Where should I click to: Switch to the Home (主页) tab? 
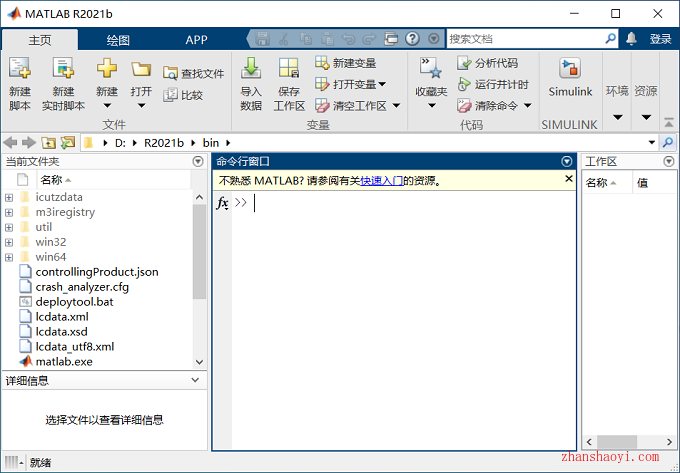coord(40,40)
